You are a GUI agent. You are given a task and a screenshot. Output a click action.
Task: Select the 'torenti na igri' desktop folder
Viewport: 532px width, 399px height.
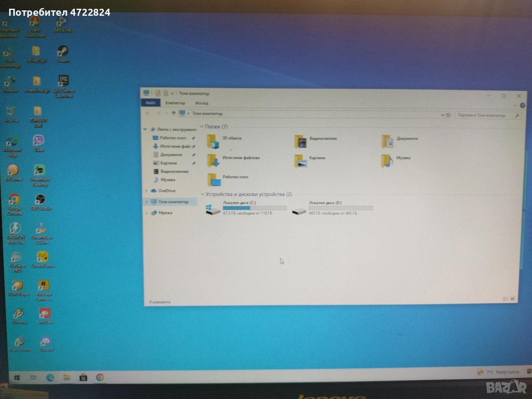(37, 84)
